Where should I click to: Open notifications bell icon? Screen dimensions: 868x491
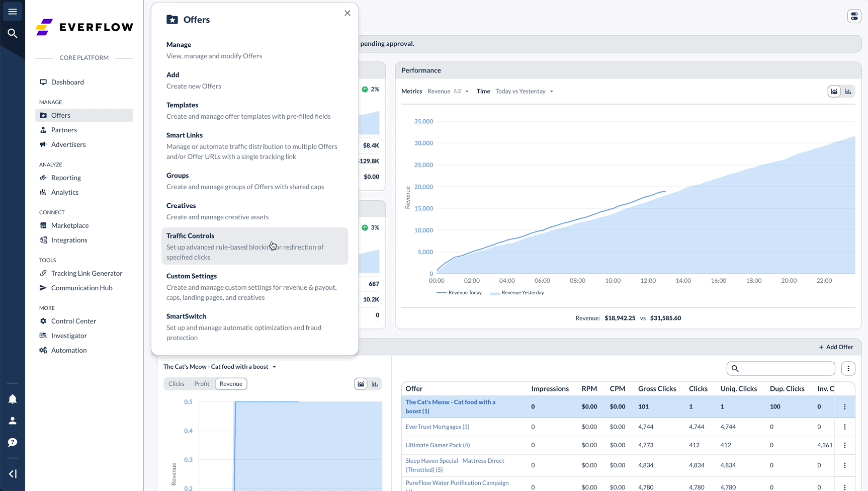coord(13,399)
